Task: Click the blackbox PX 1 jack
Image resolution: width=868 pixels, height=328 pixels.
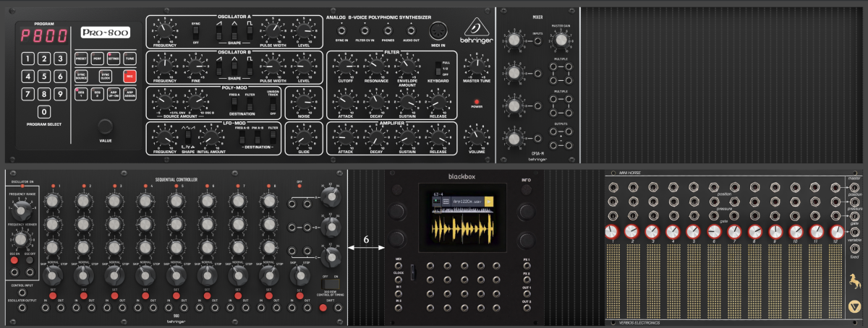Action: point(527,266)
